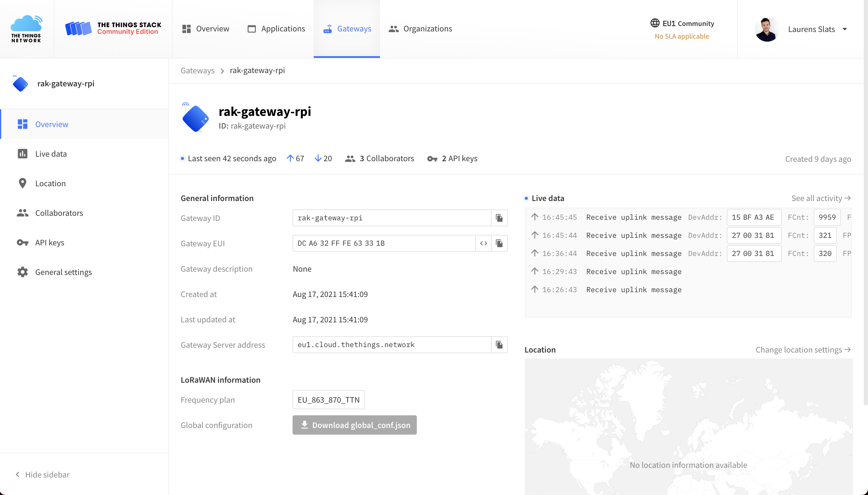Click the General settings gear icon
868x495 pixels.
22,272
